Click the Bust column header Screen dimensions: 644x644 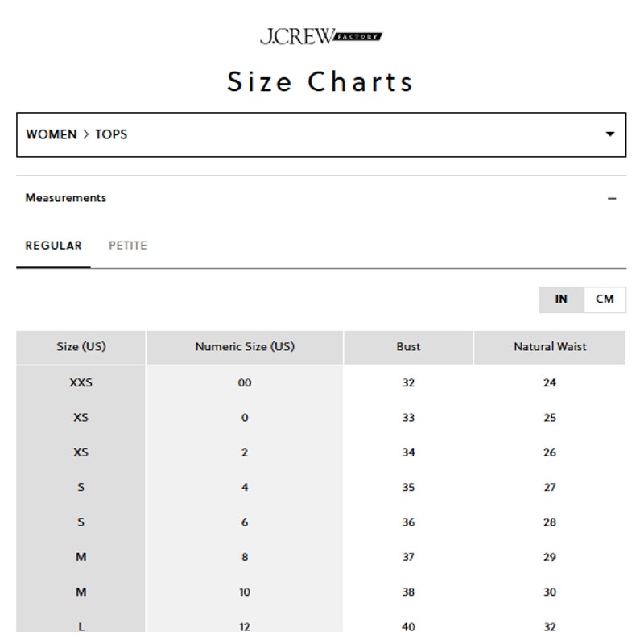pos(408,347)
